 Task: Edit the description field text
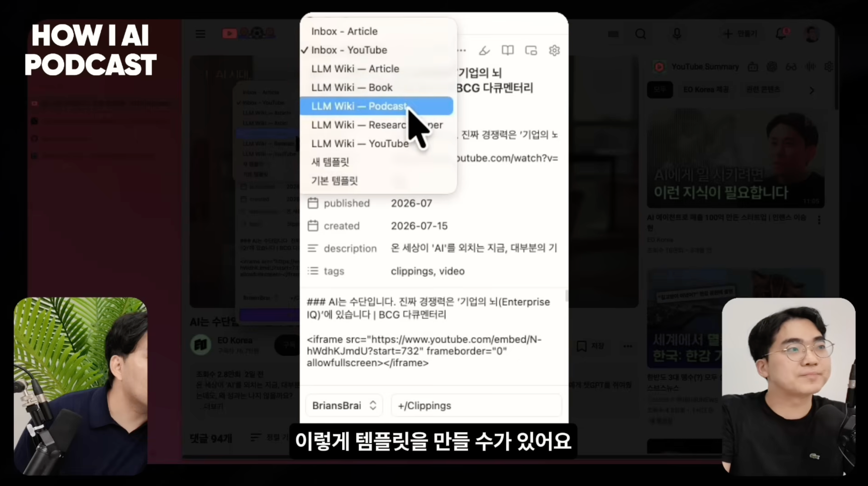[x=474, y=248]
